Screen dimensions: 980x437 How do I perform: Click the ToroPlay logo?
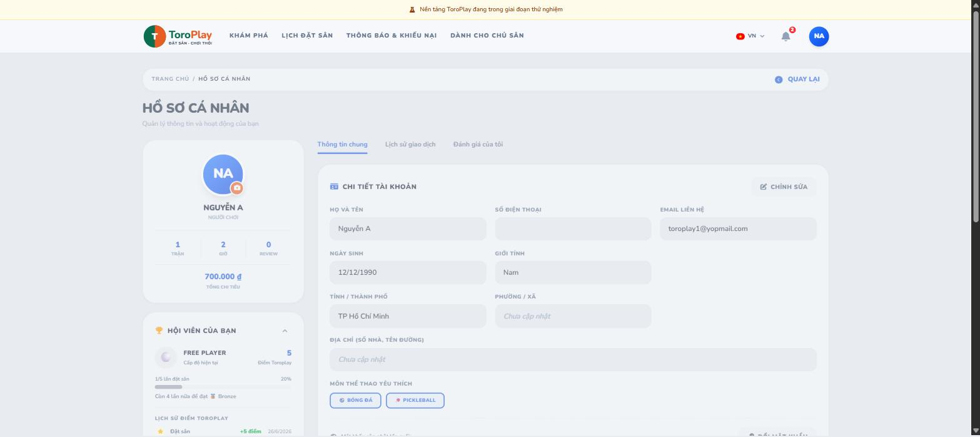(x=178, y=36)
